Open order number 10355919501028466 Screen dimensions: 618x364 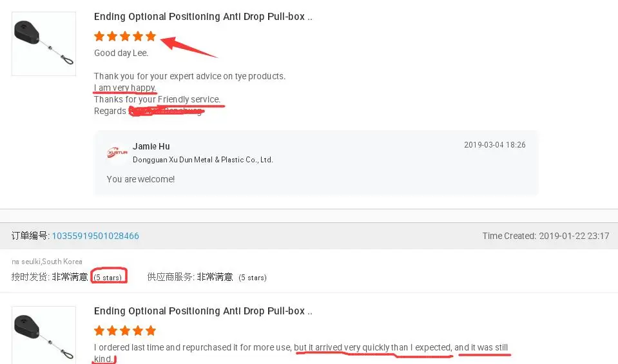click(x=95, y=236)
